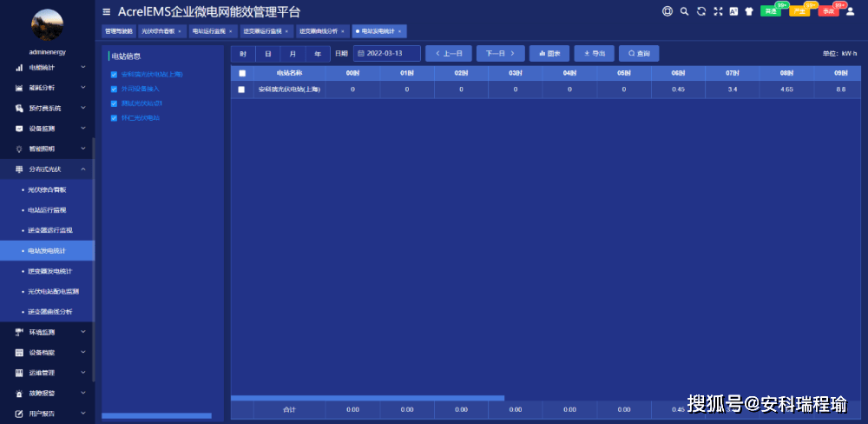Screen dimensions: 868x424
Task: Select the 时 granularity button
Action: [243, 54]
